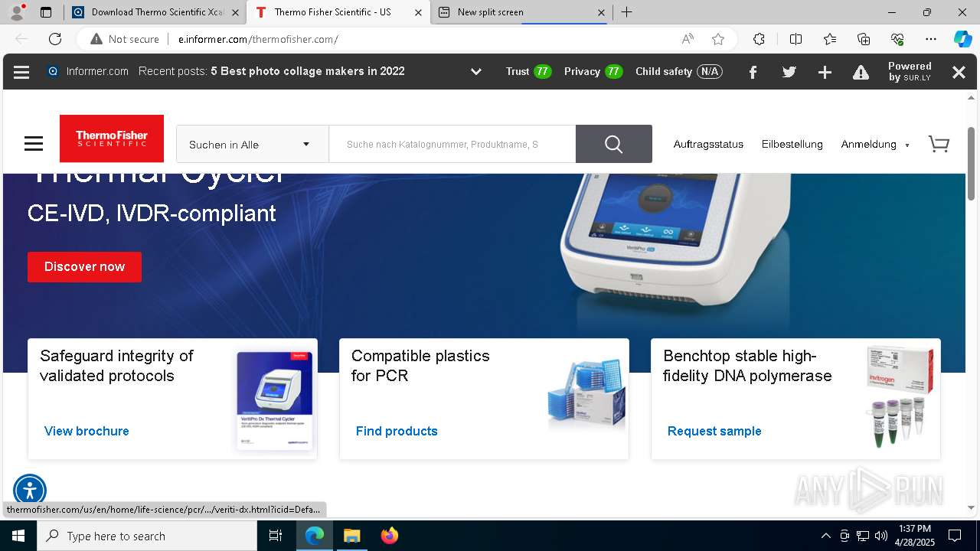Viewport: 980px width, 551px height.
Task: Add this page to favorites star
Action: click(x=717, y=39)
